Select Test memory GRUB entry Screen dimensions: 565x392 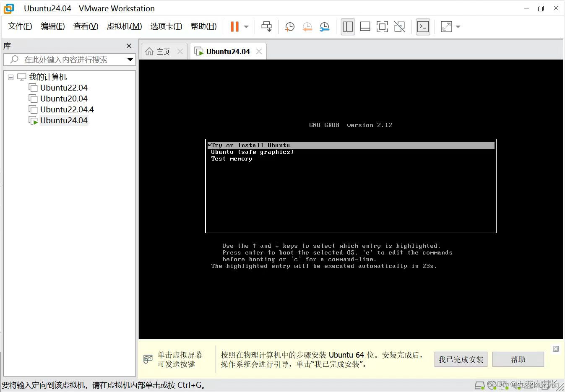coord(232,159)
